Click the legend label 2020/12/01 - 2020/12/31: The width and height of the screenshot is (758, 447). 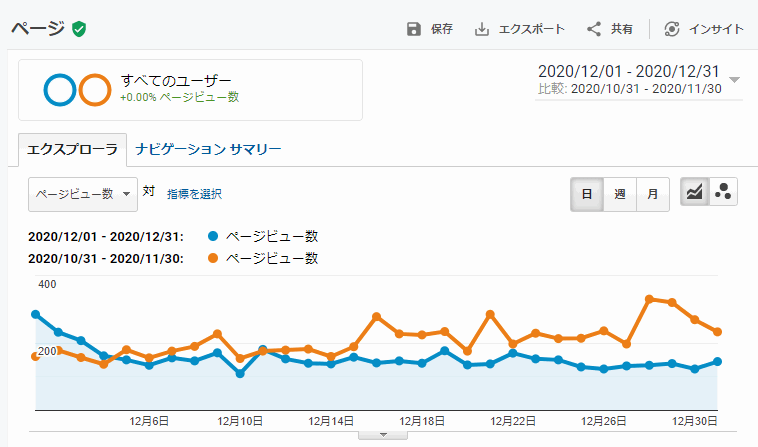(x=106, y=237)
